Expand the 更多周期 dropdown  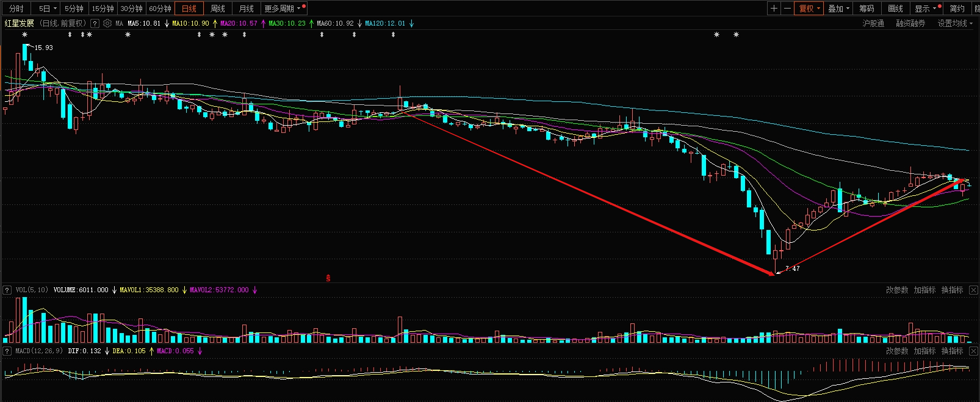[x=283, y=9]
